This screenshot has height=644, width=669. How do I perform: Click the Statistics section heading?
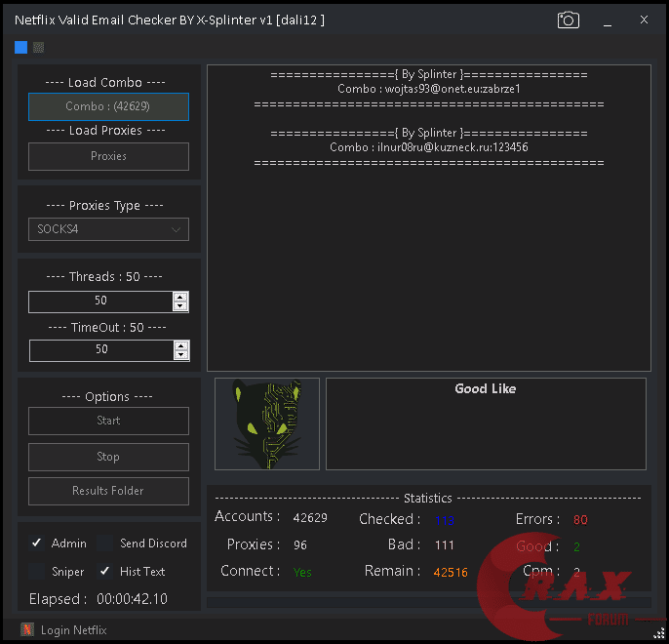(428, 498)
